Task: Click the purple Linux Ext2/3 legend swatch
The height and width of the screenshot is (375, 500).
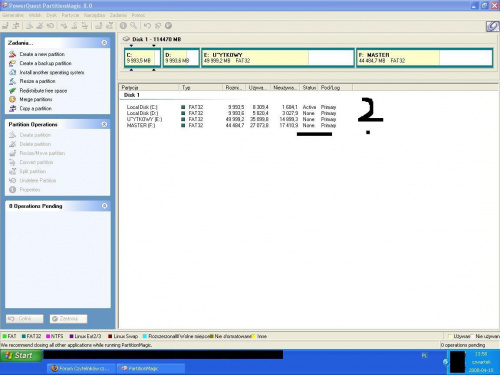Action: click(71, 336)
